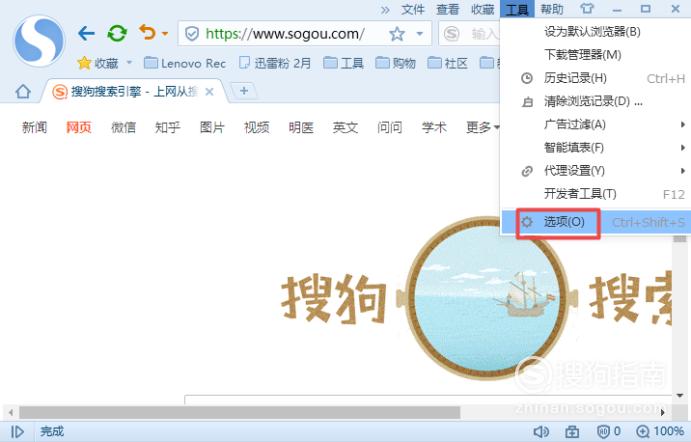Mute sound with speaker icon
The width and height of the screenshot is (691, 442).
point(541,431)
